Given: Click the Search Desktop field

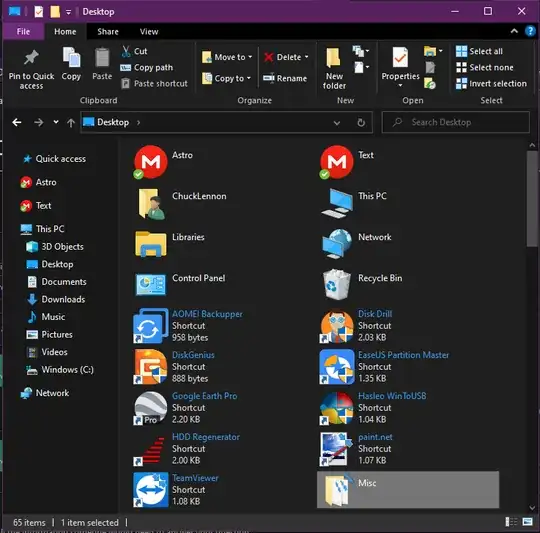Looking at the screenshot, I should click(x=456, y=122).
